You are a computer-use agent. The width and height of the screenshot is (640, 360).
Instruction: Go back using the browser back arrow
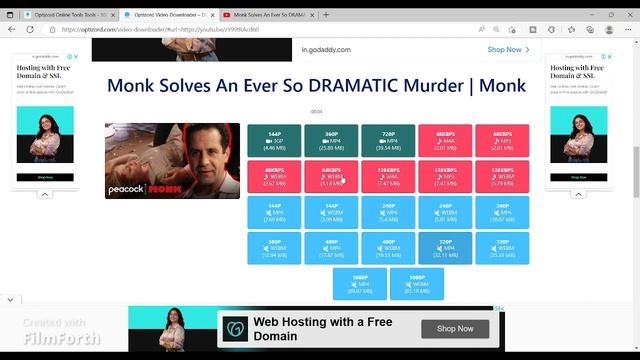coord(11,29)
